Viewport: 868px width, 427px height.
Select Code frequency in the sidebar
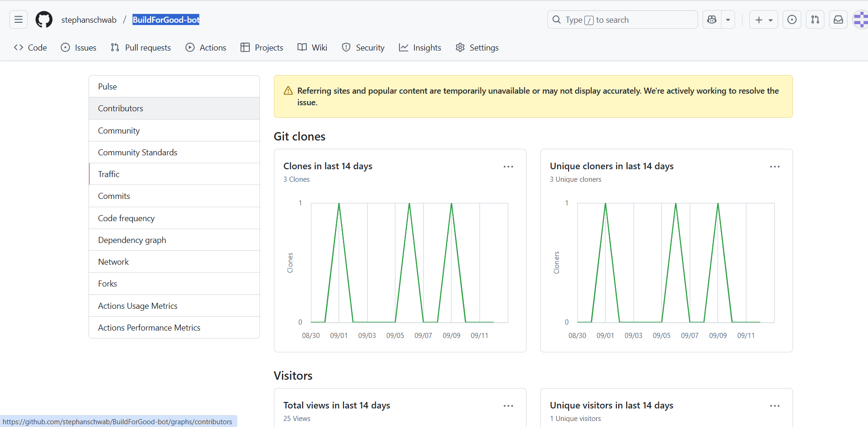click(x=126, y=218)
